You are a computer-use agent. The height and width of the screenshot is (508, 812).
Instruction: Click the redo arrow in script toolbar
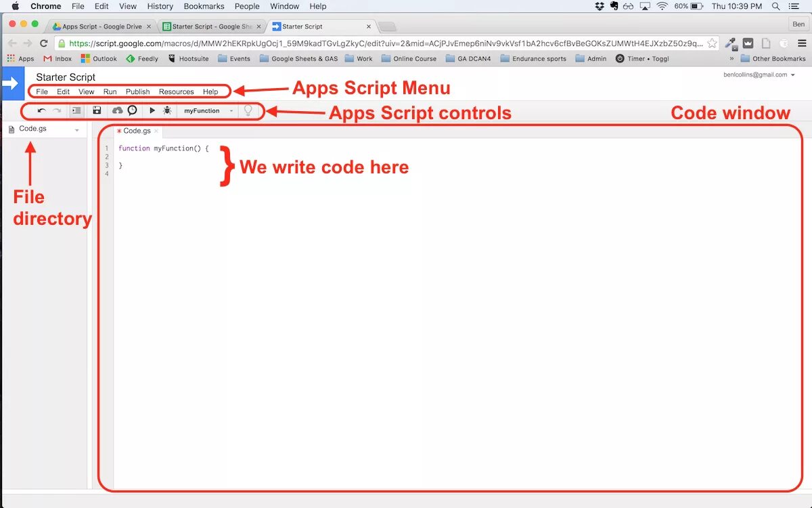click(x=58, y=110)
